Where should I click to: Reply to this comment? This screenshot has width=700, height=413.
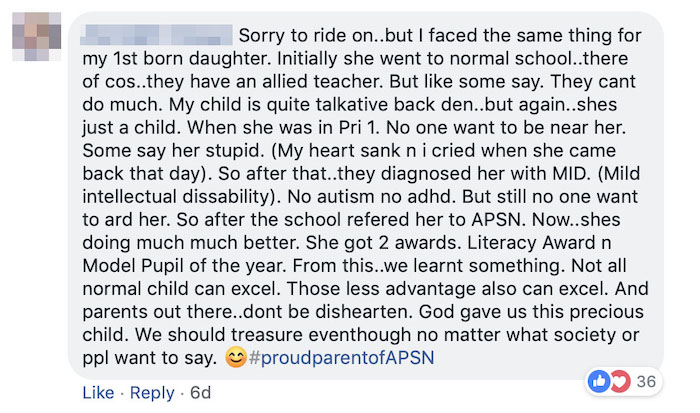coord(152,393)
